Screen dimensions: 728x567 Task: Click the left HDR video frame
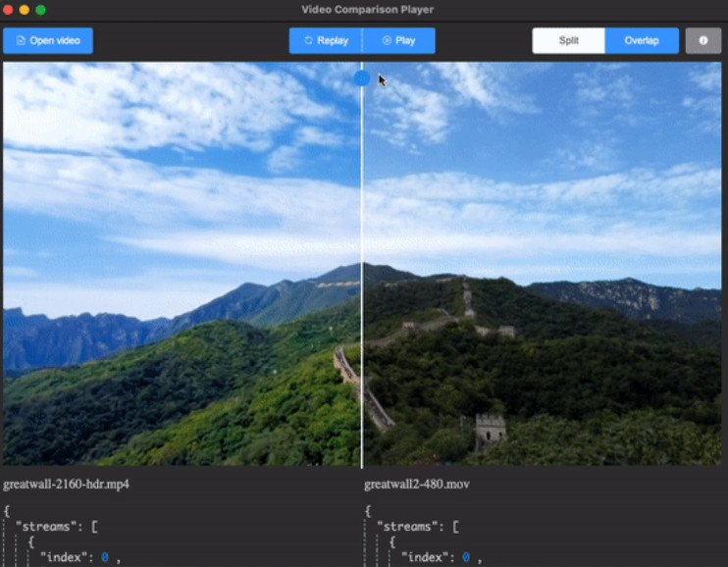182,264
